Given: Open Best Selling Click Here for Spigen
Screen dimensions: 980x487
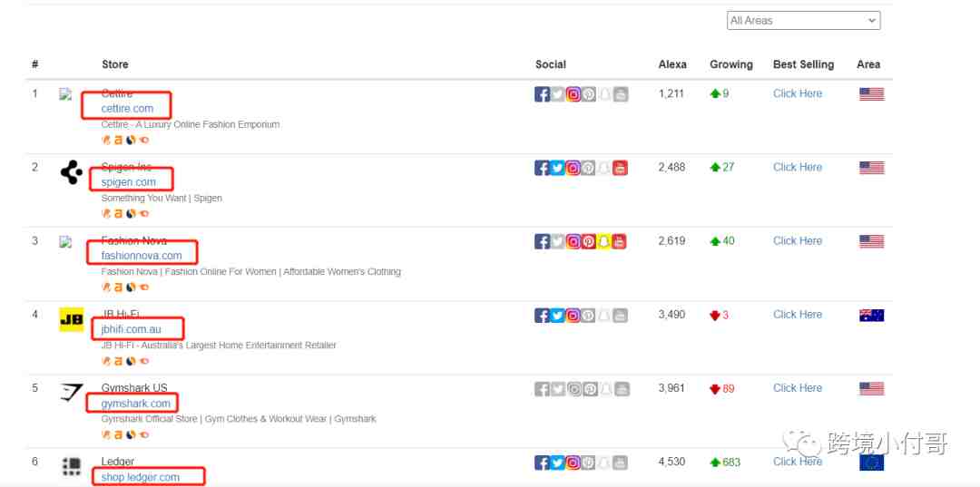Looking at the screenshot, I should pyautogui.click(x=798, y=168).
